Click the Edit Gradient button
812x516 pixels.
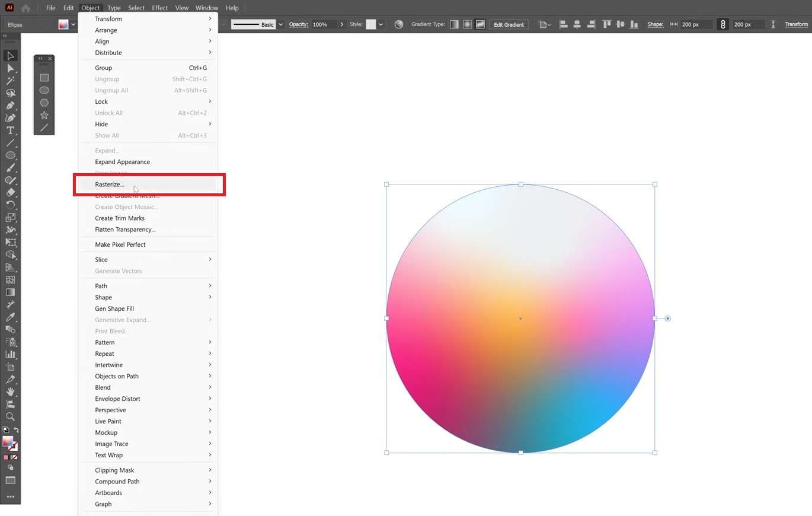509,24
